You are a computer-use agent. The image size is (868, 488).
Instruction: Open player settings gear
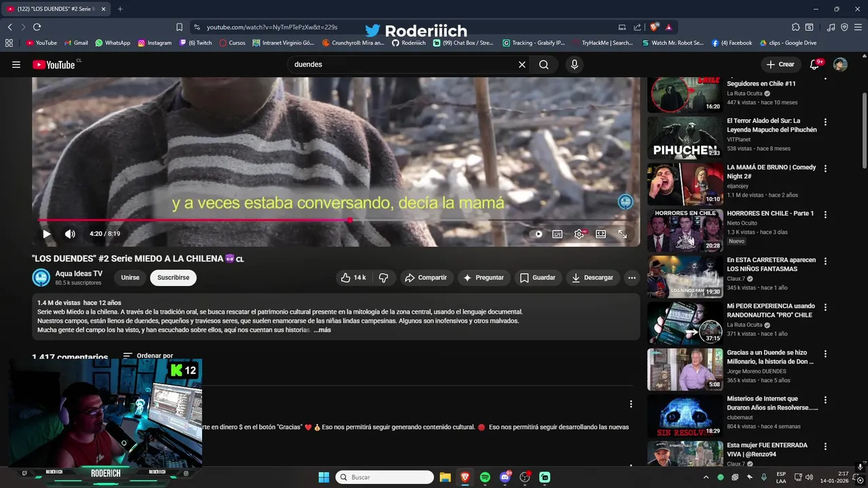pos(579,234)
